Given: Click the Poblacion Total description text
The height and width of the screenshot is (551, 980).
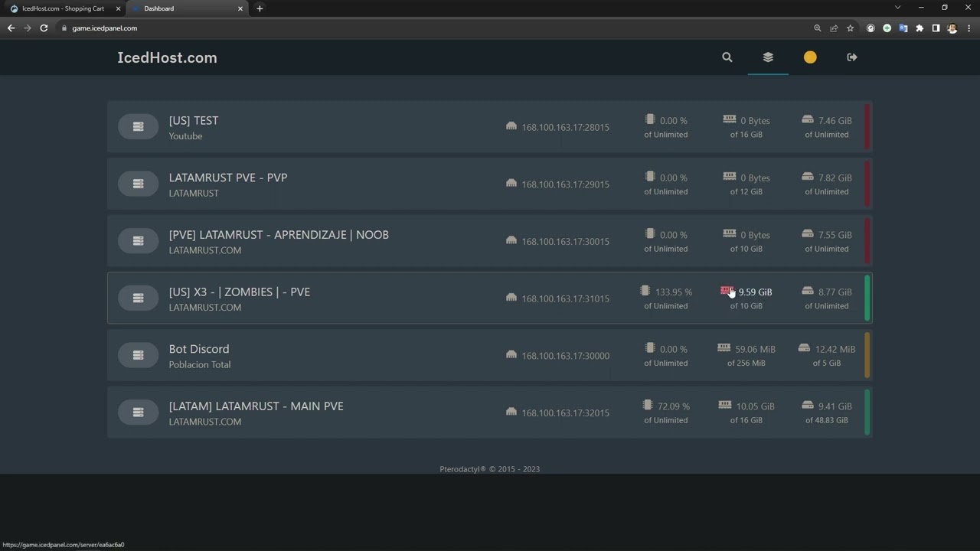Looking at the screenshot, I should pyautogui.click(x=200, y=365).
